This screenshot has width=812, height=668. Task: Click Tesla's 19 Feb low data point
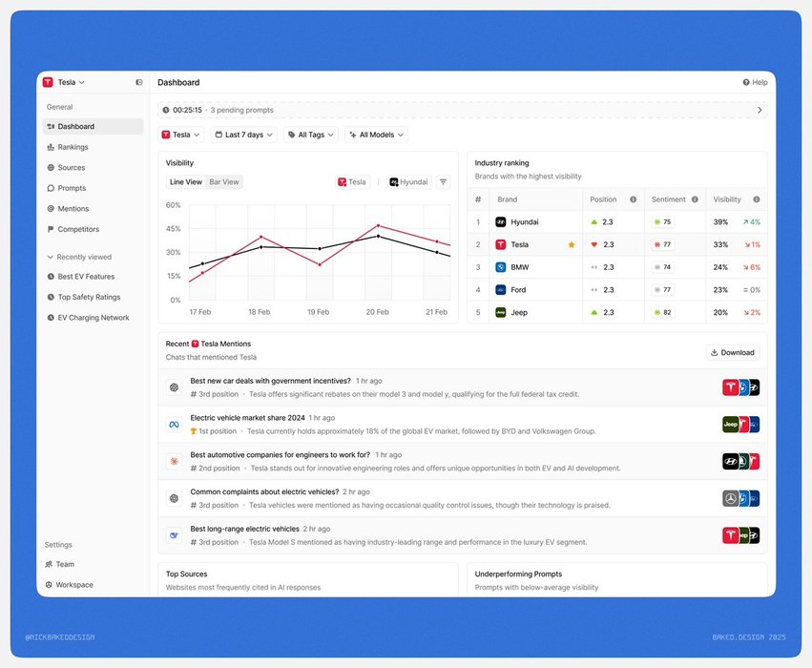(x=320, y=264)
